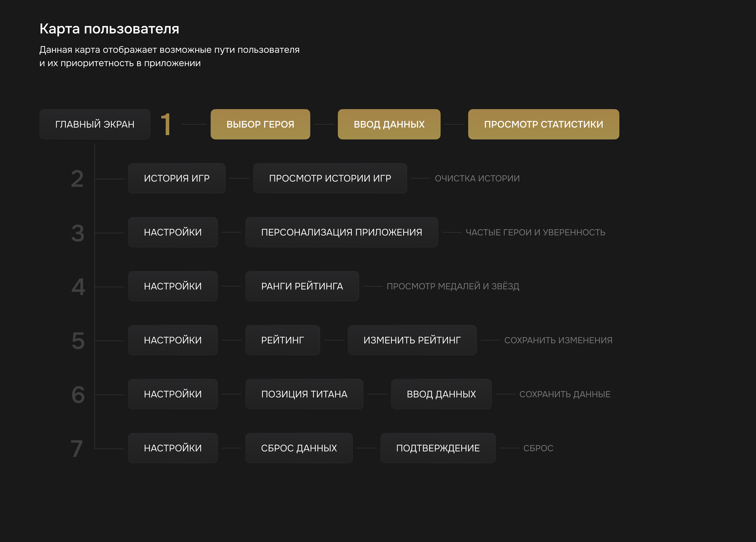Open the ПЕРСОНАЛИЗАЦИЯ ПРИЛОЖЕНИЯ box
756x542 pixels.
(341, 233)
